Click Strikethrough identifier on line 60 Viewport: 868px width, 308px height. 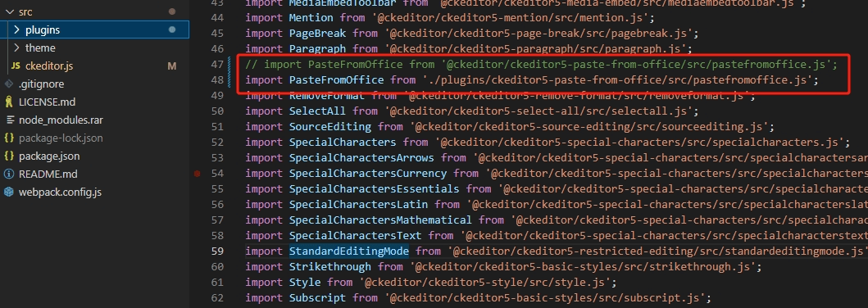(330, 266)
